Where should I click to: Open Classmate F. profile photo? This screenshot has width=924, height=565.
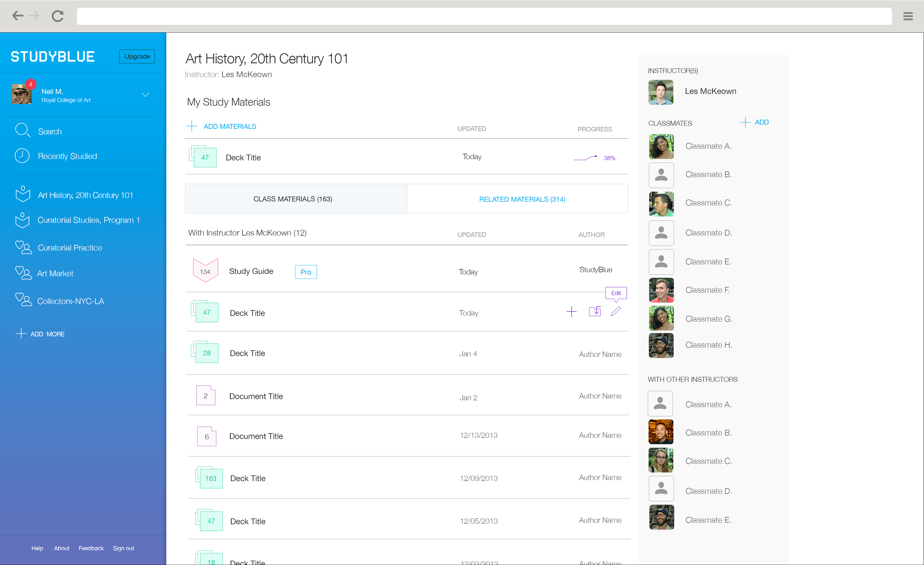pyautogui.click(x=661, y=290)
